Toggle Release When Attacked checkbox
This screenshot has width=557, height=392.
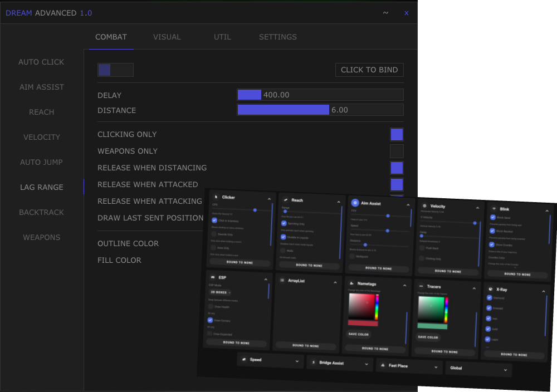(x=397, y=185)
